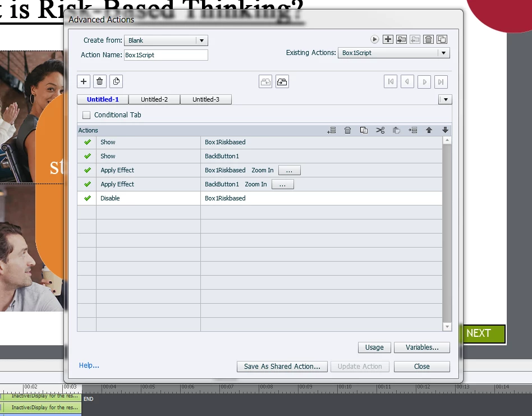The height and width of the screenshot is (416, 532).
Task: Move the selected action up
Action: [x=429, y=130]
